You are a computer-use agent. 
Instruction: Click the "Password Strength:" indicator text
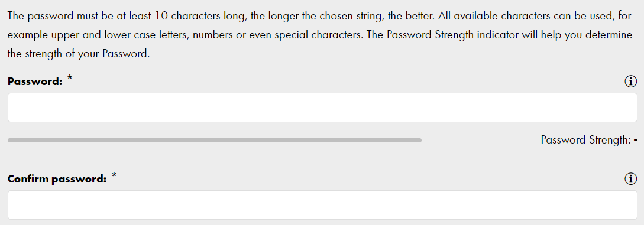coord(585,140)
